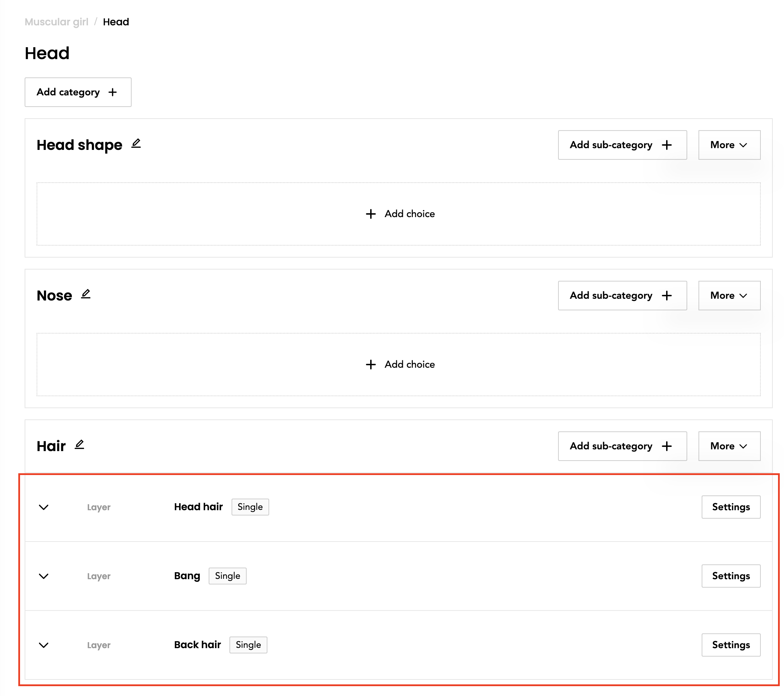This screenshot has width=784, height=696.
Task: Add sub-category to Hair
Action: tap(622, 446)
